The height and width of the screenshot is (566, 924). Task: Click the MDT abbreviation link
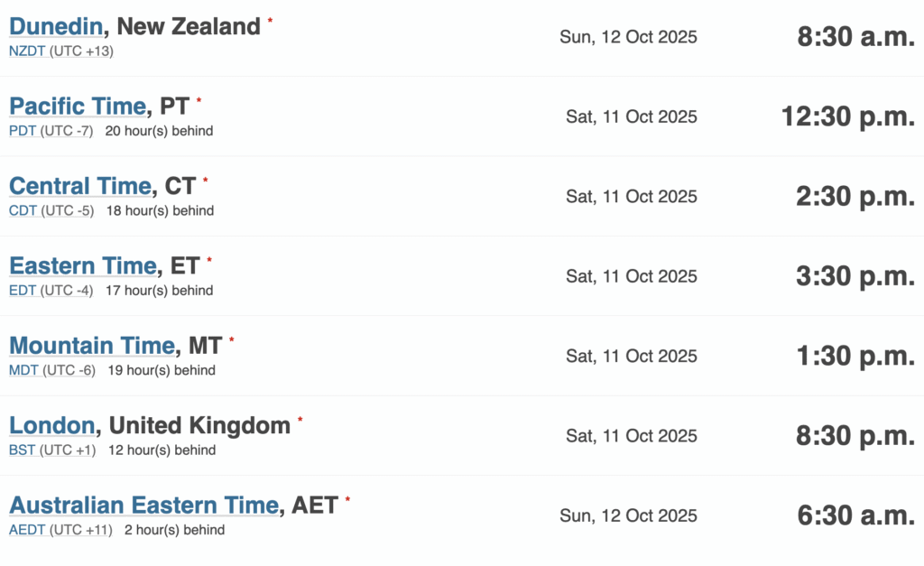(23, 370)
